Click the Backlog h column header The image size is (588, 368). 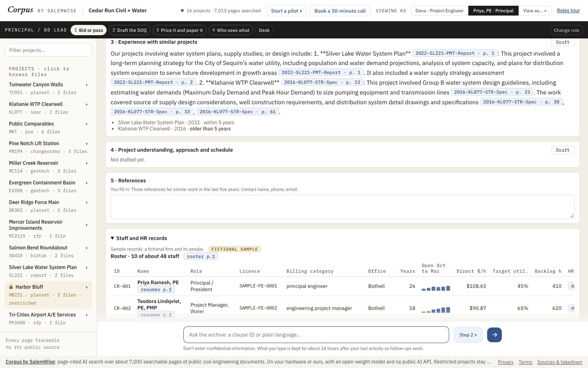[x=548, y=271]
